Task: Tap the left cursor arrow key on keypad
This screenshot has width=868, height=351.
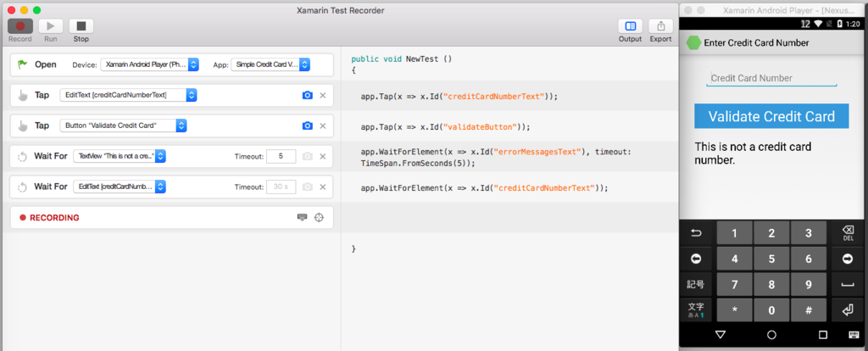Action: [x=696, y=259]
